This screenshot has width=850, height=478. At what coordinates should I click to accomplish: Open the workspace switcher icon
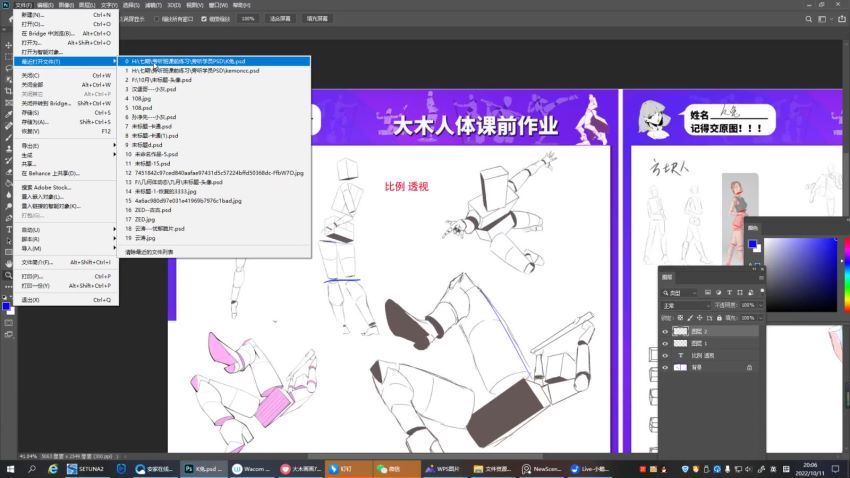pos(822,19)
